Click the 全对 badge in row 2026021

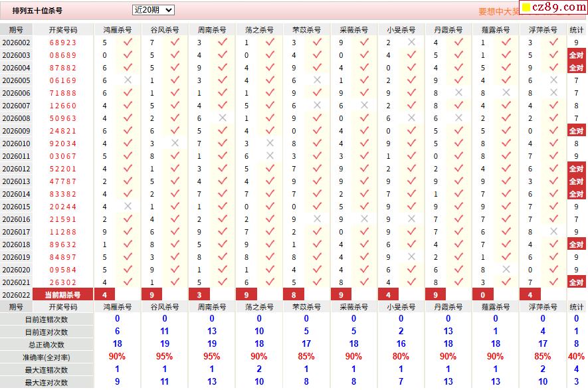pos(577,282)
